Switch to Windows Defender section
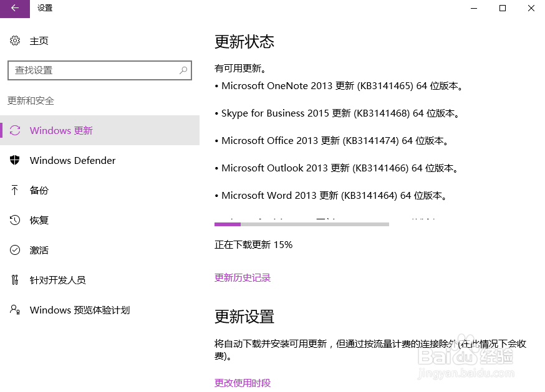Image resolution: width=545 pixels, height=392 pixels. click(x=72, y=160)
